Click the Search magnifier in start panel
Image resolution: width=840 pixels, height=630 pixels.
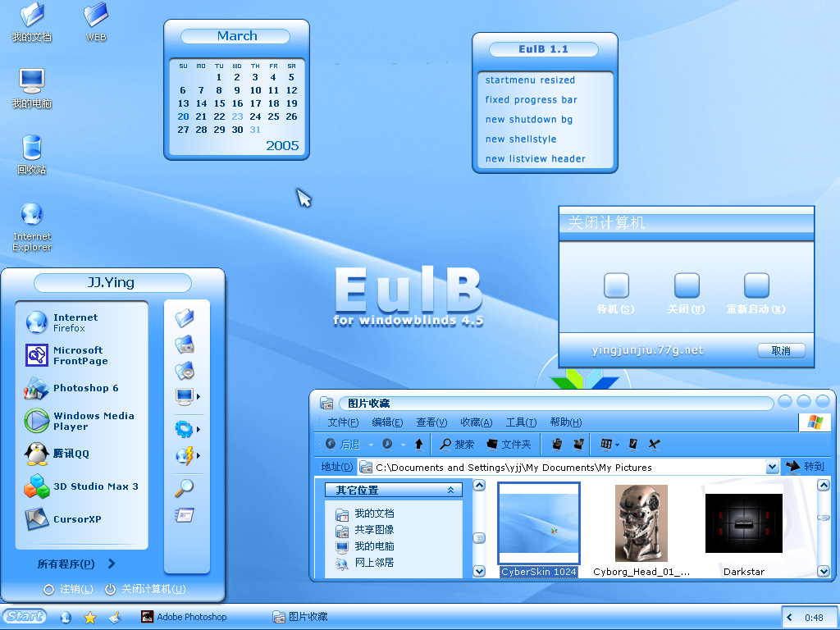185,487
